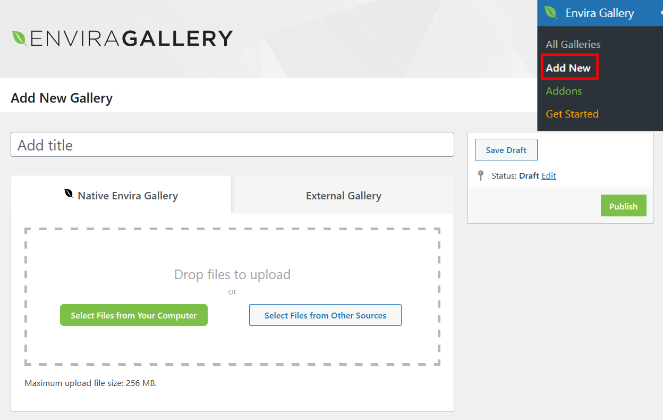Go to Addons menu item
Screen dimensions: 663x420
pyautogui.click(x=563, y=91)
